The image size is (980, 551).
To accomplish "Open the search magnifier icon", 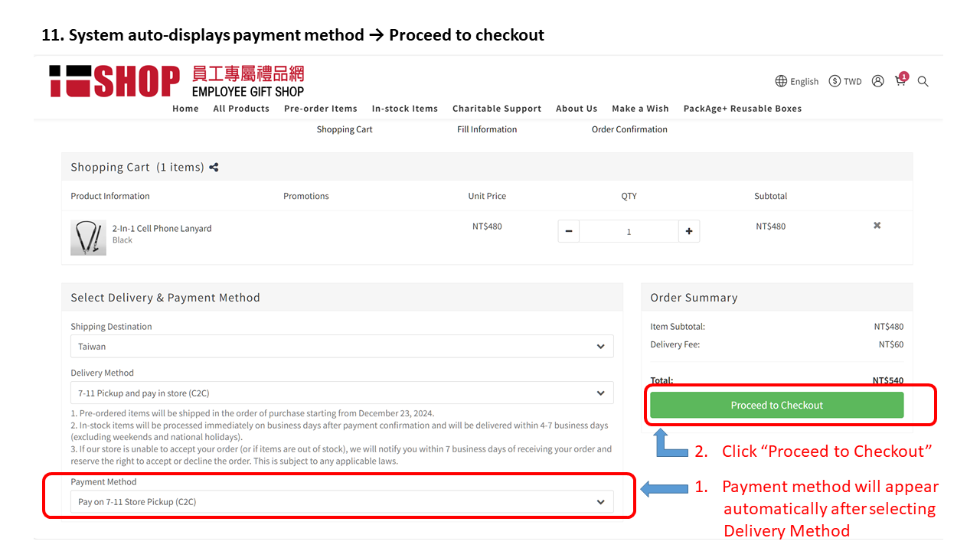I will tap(923, 81).
